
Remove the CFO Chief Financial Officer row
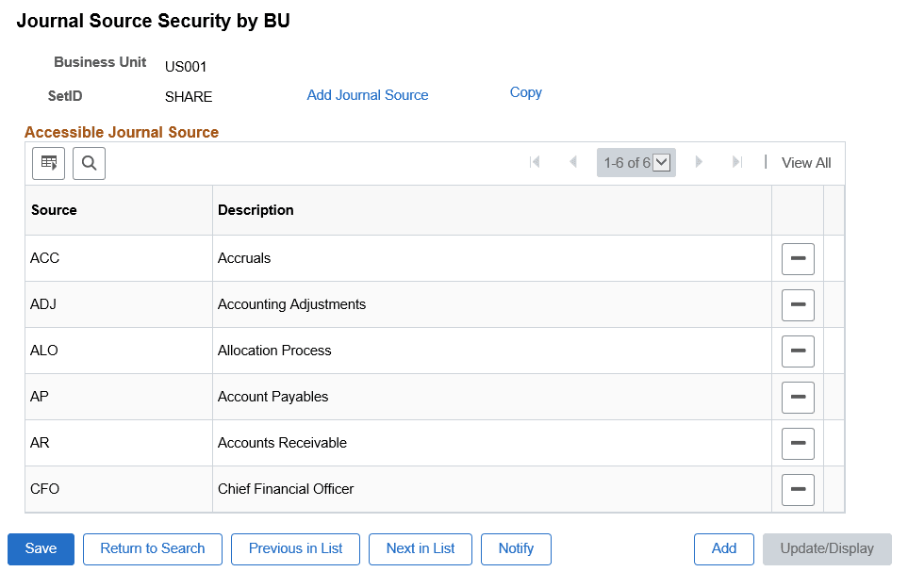pyautogui.click(x=797, y=489)
